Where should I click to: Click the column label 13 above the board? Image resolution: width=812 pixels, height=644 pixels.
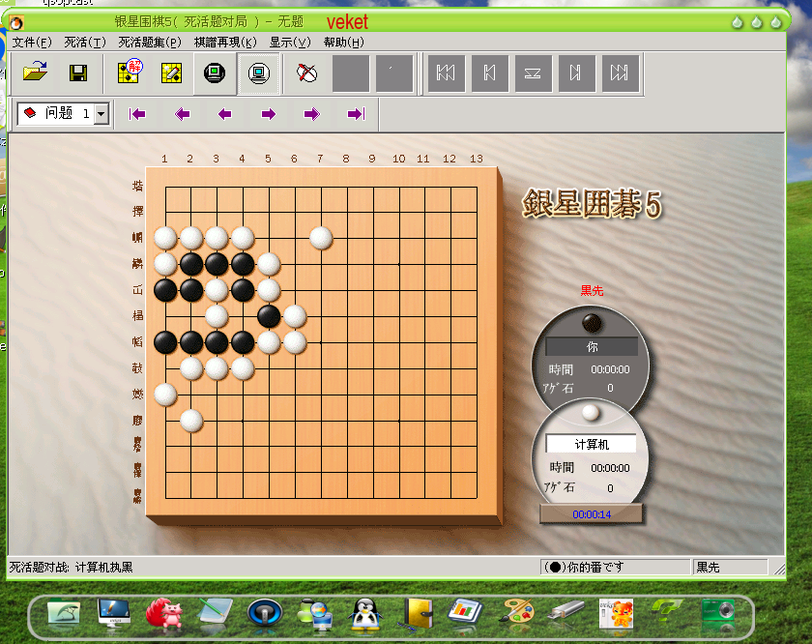477,159
